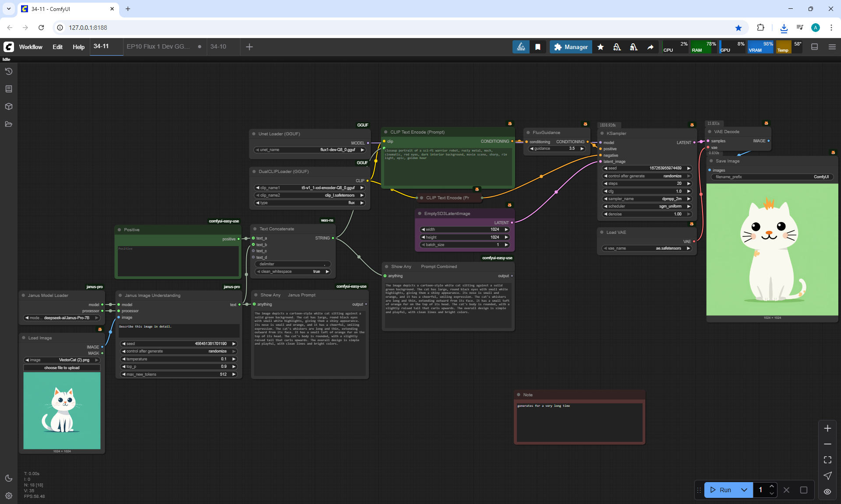Toggle dark theme moon icon

pos(9,478)
